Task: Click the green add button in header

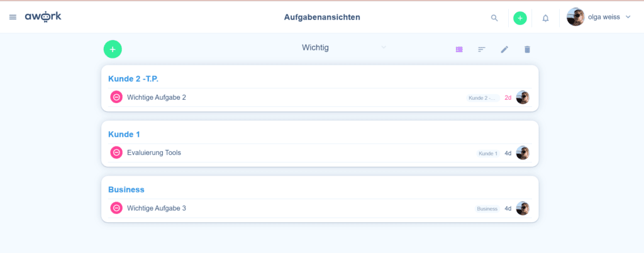Action: 520,18
